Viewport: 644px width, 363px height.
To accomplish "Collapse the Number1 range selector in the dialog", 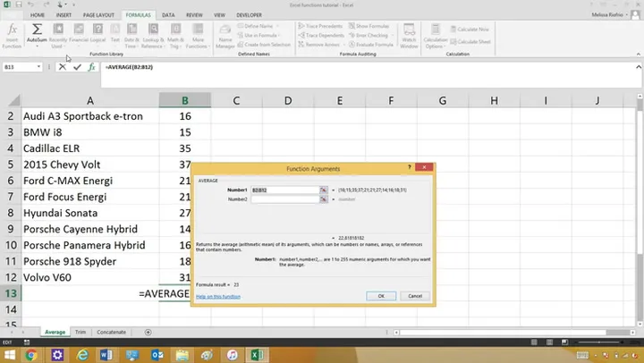I will click(x=324, y=190).
